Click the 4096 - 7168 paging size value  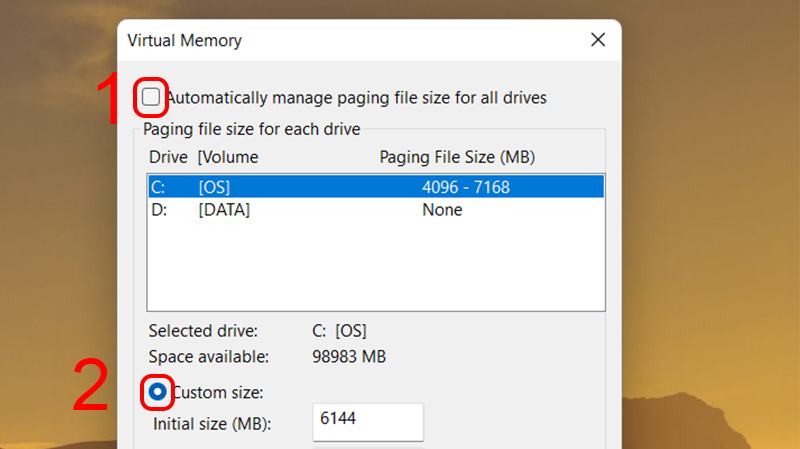pos(466,187)
